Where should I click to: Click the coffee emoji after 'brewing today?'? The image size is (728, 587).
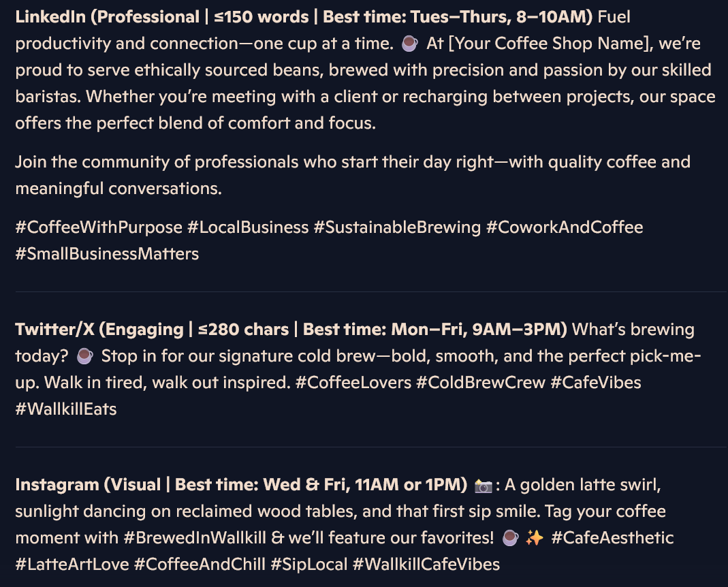pyautogui.click(x=84, y=356)
